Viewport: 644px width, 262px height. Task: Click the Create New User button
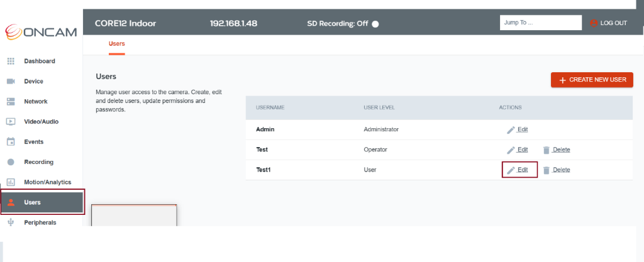592,80
